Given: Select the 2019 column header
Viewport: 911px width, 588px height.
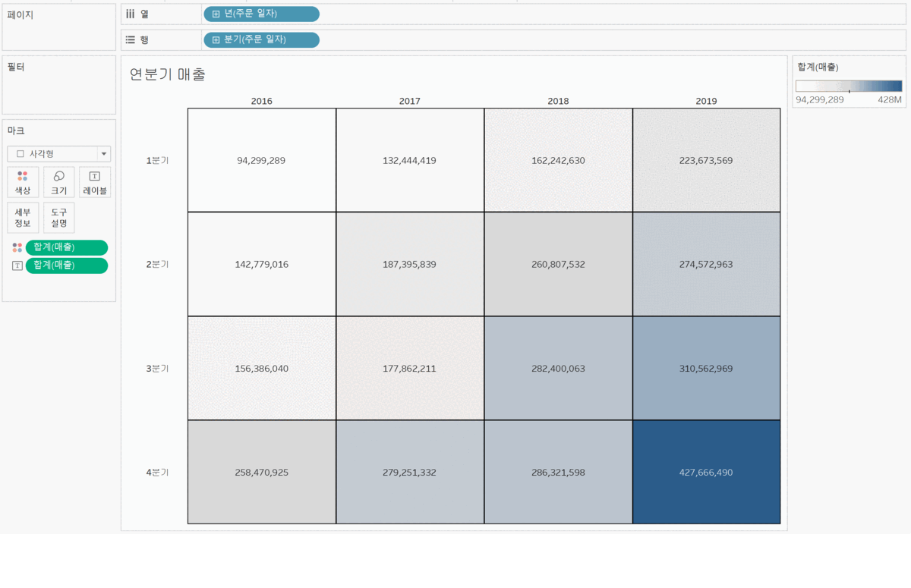Looking at the screenshot, I should [x=706, y=101].
